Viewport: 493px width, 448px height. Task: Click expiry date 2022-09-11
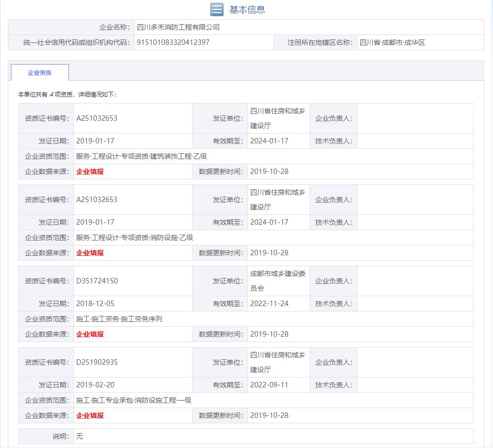pos(269,385)
